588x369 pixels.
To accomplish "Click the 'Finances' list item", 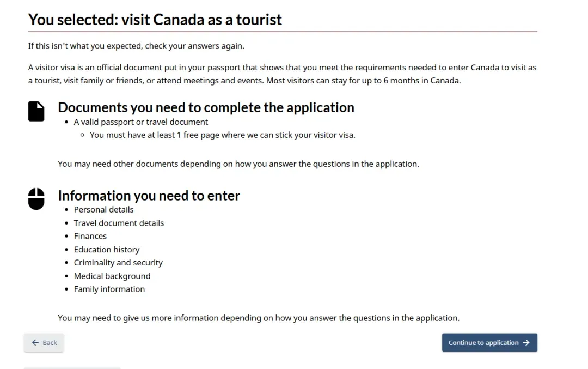I will [x=90, y=236].
